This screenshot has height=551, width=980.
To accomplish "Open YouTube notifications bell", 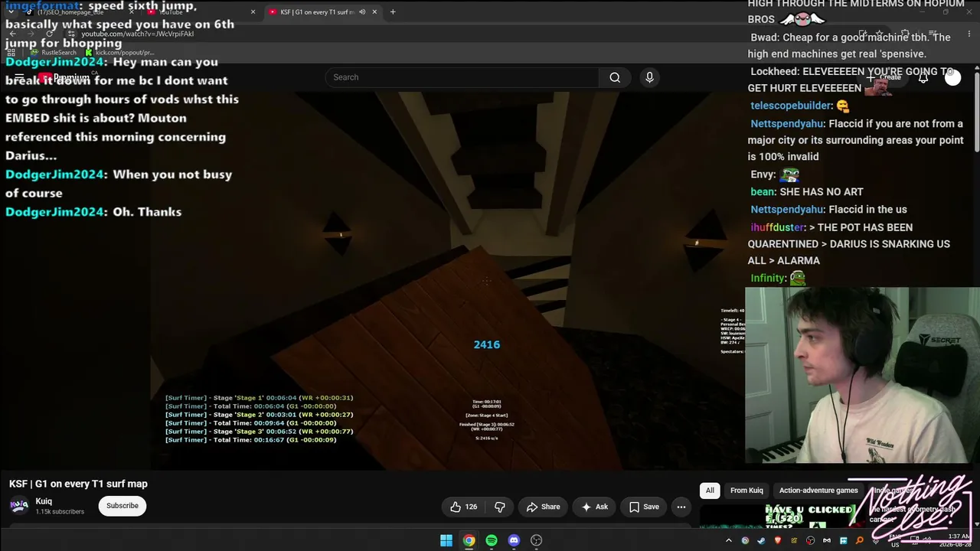I will pos(923,77).
